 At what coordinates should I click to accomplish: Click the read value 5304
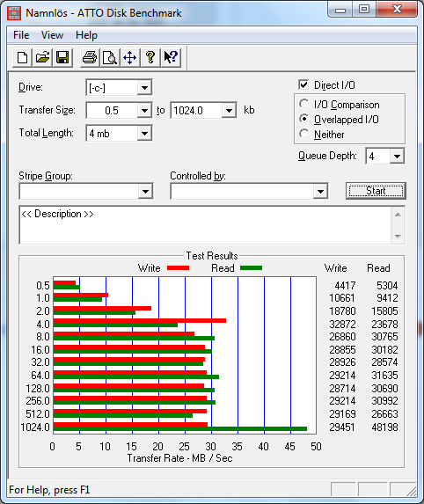point(387,286)
